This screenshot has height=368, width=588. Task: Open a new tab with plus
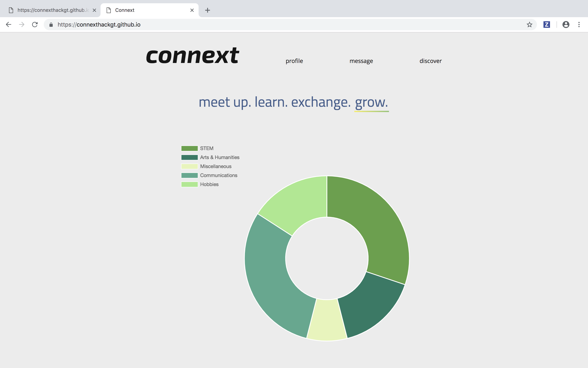[207, 10]
